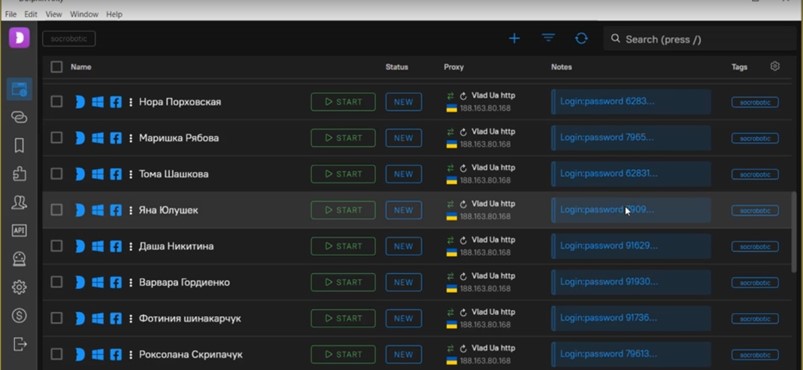Open three-dot menu for Тома Шашкова
The width and height of the screenshot is (803, 370).
tap(131, 174)
